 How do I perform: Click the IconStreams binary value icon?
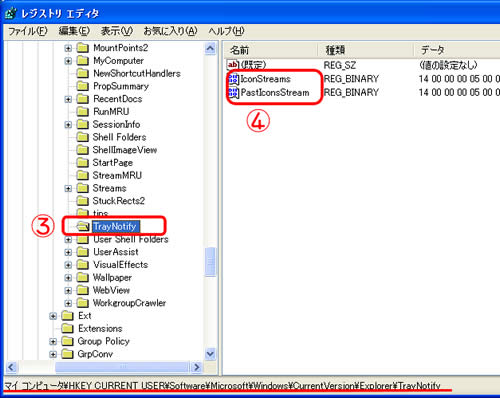[x=233, y=79]
